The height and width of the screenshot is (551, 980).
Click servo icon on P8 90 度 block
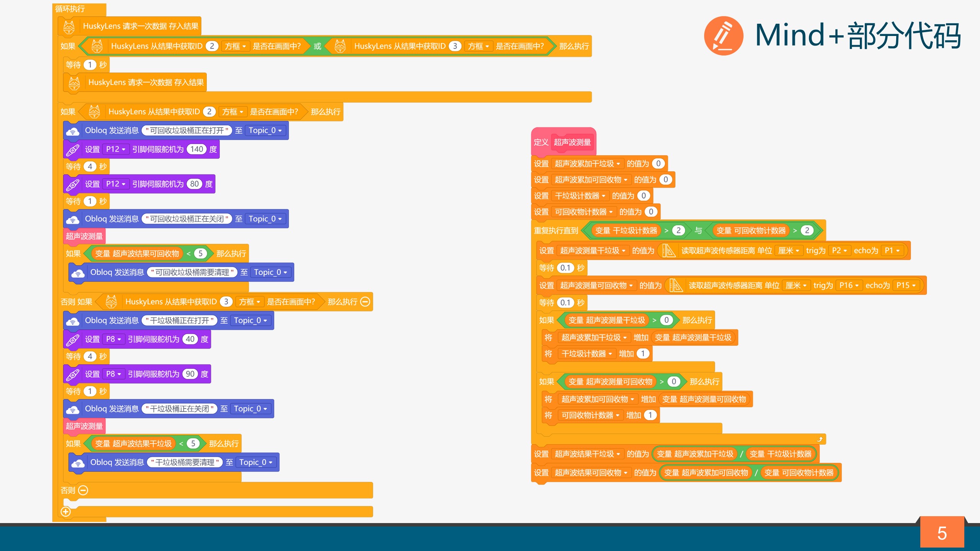[73, 375]
